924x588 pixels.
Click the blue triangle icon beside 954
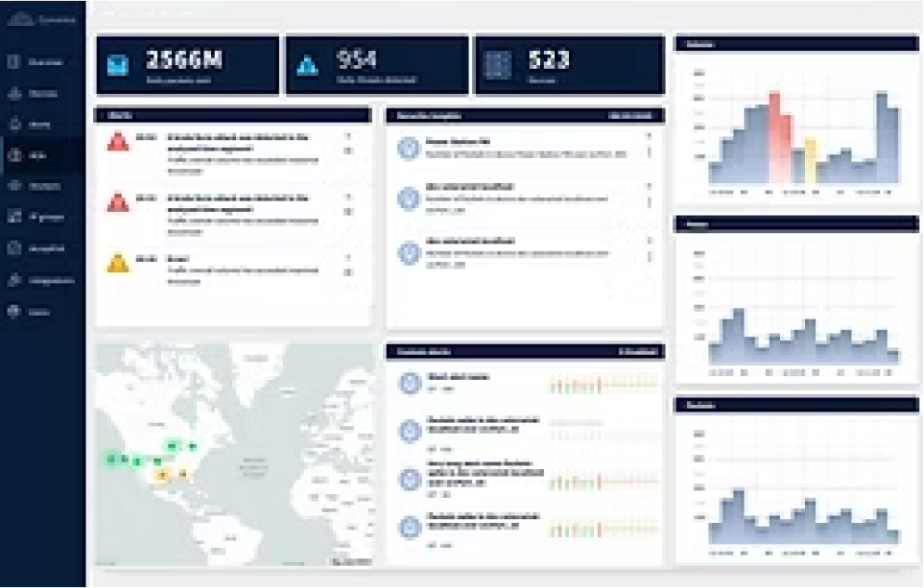tap(308, 65)
